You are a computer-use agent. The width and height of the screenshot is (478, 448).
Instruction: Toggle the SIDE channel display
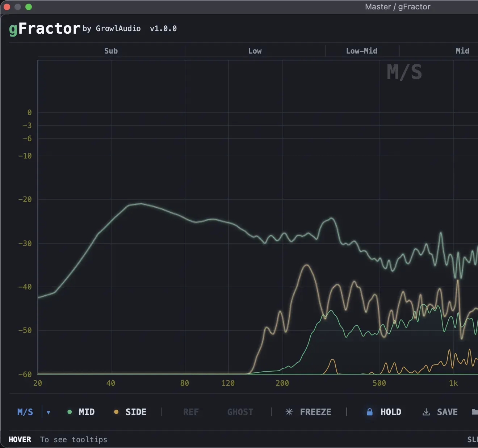point(135,412)
